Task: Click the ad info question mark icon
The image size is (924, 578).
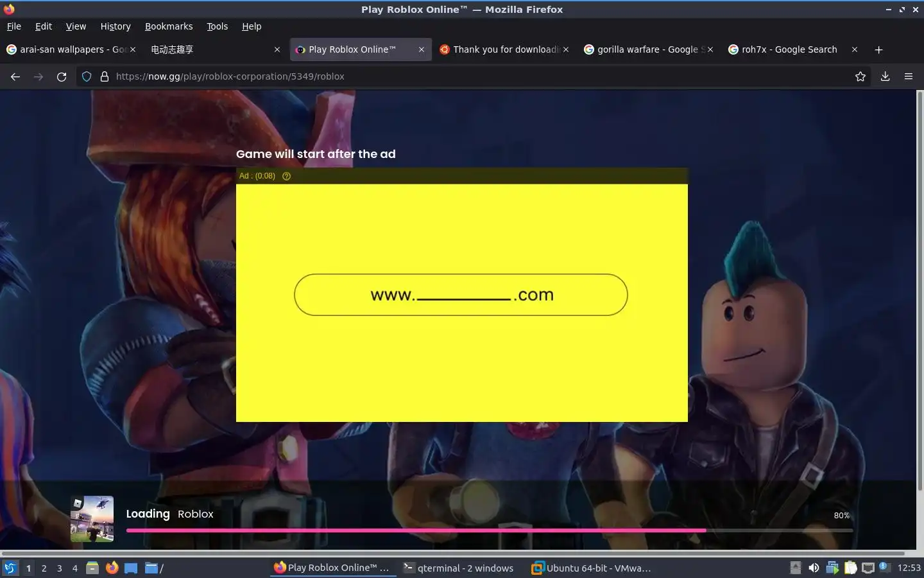Action: pos(287,176)
